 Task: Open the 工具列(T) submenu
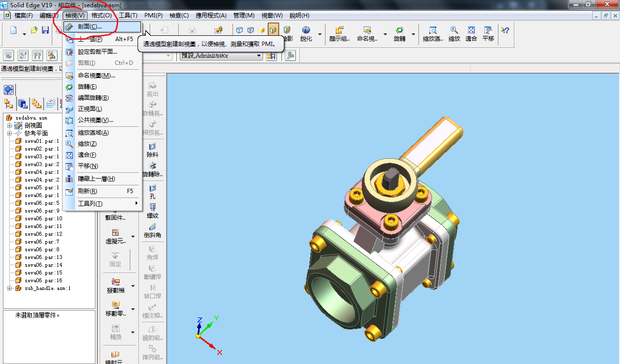(x=102, y=204)
